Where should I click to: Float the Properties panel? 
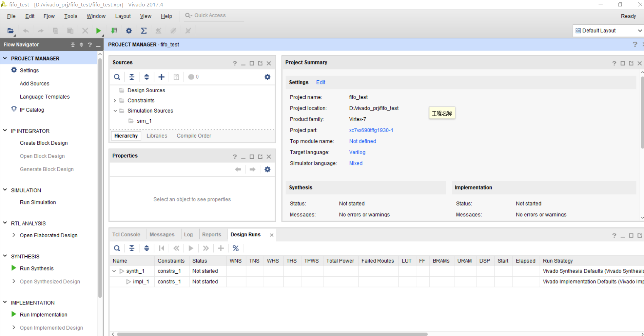click(x=260, y=157)
